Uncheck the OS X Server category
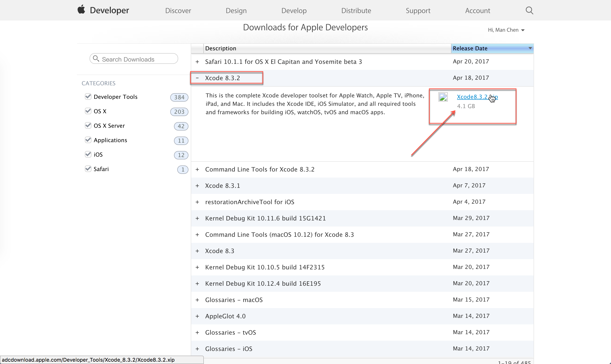The height and width of the screenshot is (364, 611). 88,125
